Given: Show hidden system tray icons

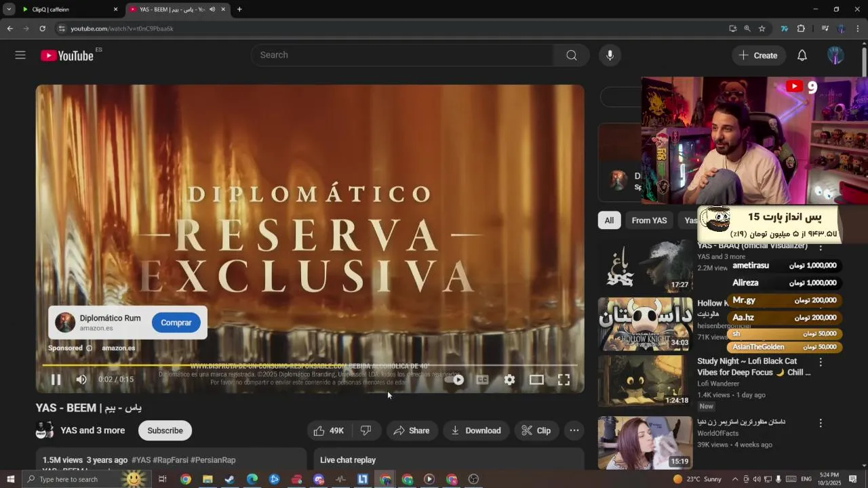Looking at the screenshot, I should point(734,479).
